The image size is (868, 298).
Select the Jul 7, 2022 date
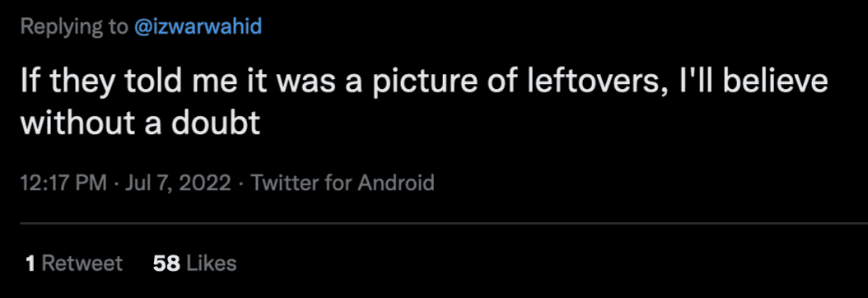pyautogui.click(x=178, y=183)
